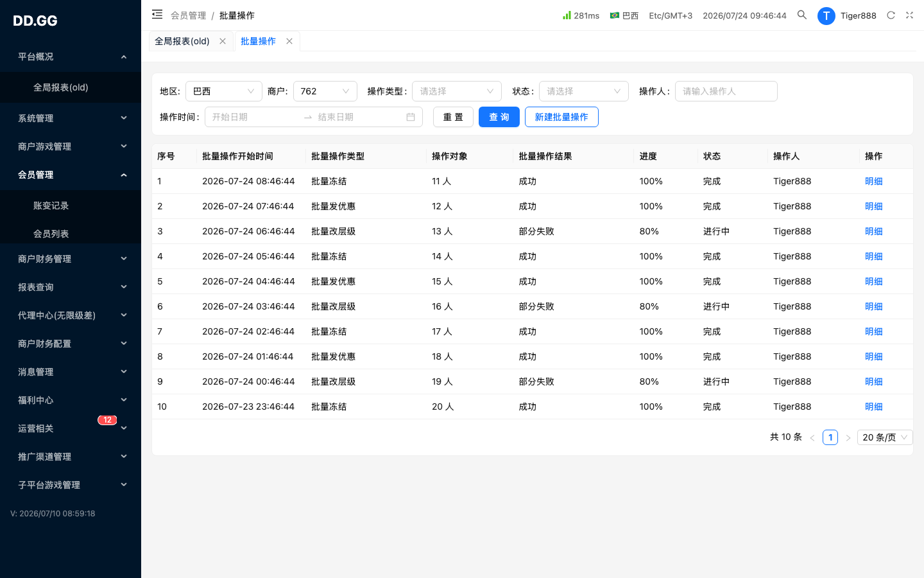Open the 20 条/页 page size dropdown
Image resolution: width=924 pixels, height=578 pixels.
[885, 437]
